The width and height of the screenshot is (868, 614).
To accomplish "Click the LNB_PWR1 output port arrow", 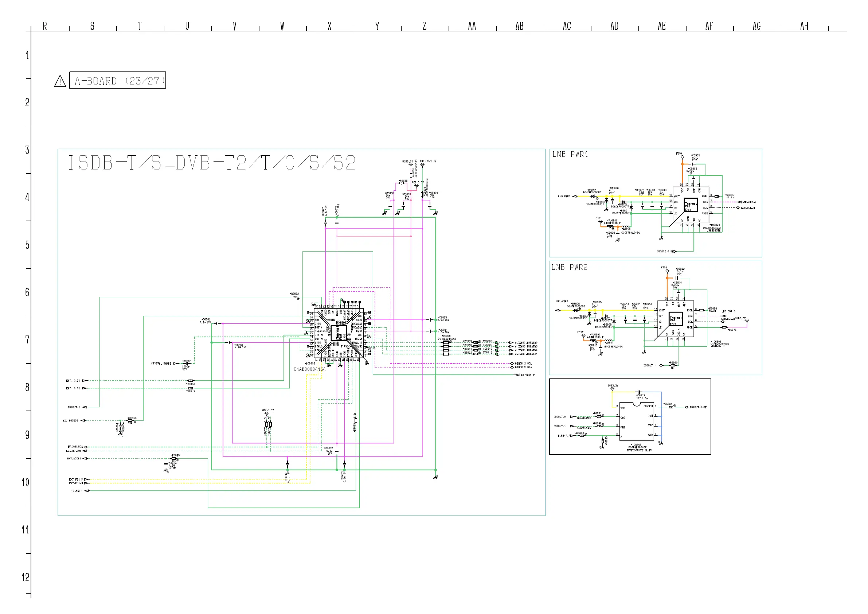I will [575, 197].
